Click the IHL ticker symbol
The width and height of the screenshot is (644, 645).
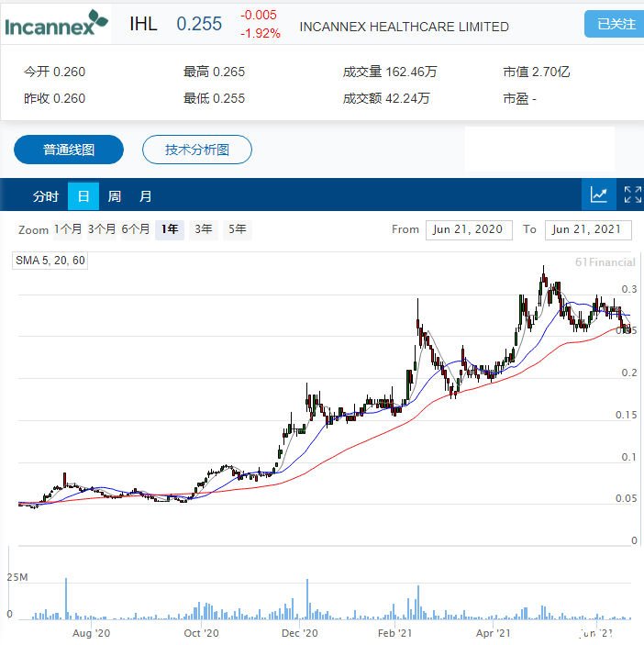point(143,24)
